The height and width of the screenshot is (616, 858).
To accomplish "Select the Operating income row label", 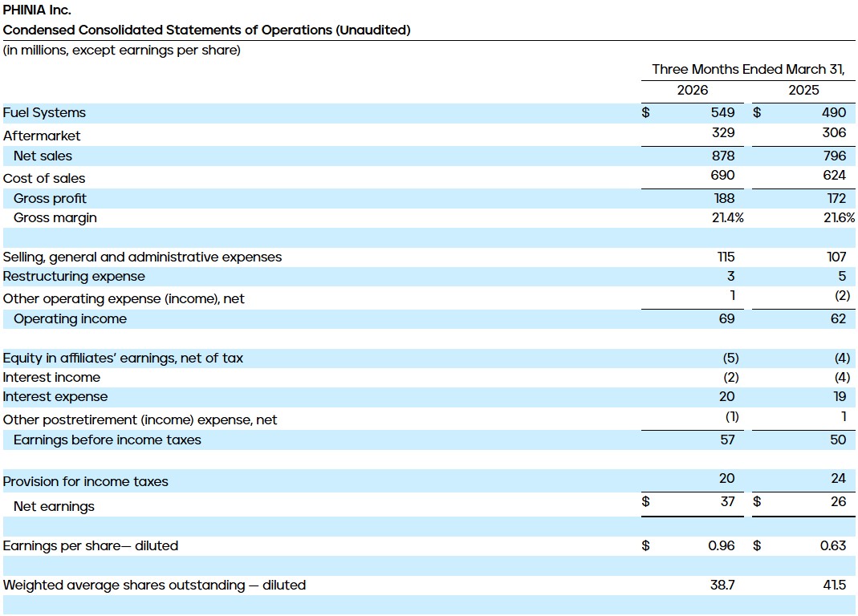I will point(70,319).
